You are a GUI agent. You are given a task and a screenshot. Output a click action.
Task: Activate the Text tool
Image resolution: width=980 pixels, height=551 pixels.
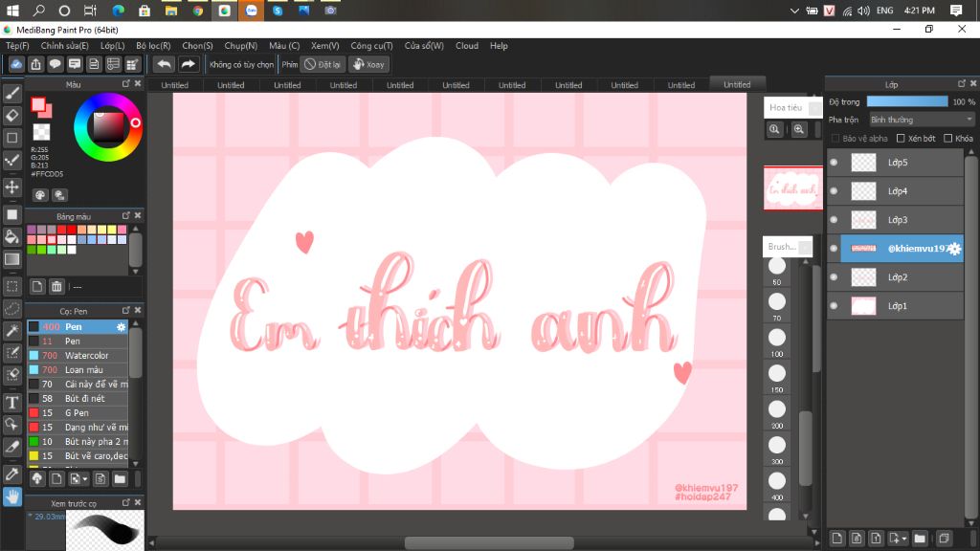[12, 402]
